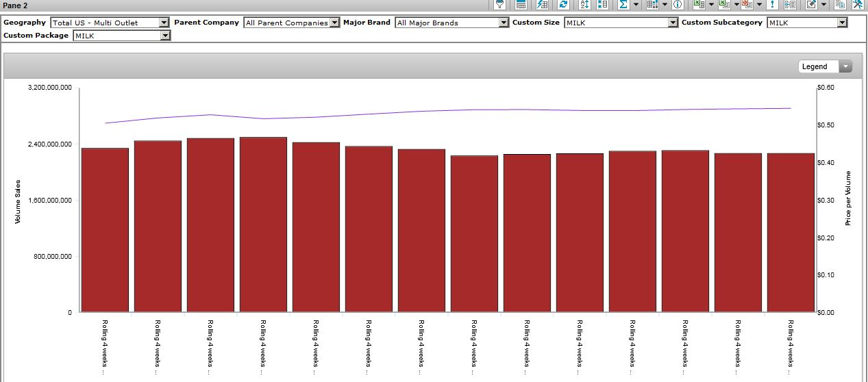Screen dimensions: 868x382
Task: Click the exclamation mark alert icon
Action: coord(772,4)
